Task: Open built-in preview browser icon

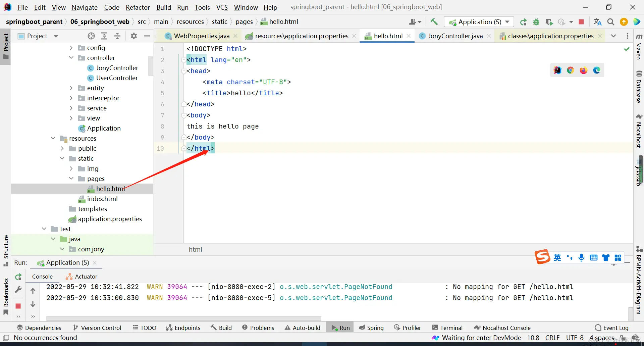Action: (x=557, y=70)
